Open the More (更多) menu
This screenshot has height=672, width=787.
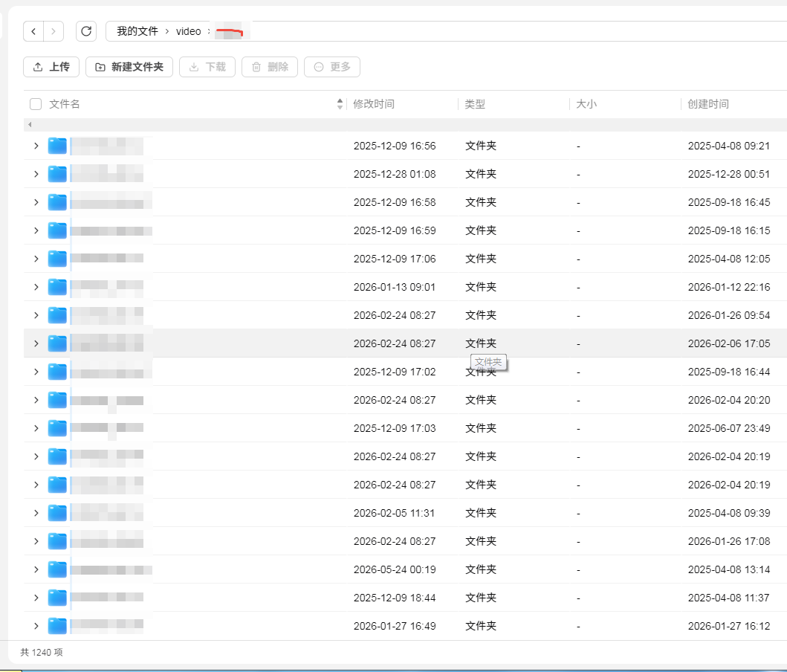click(x=331, y=67)
